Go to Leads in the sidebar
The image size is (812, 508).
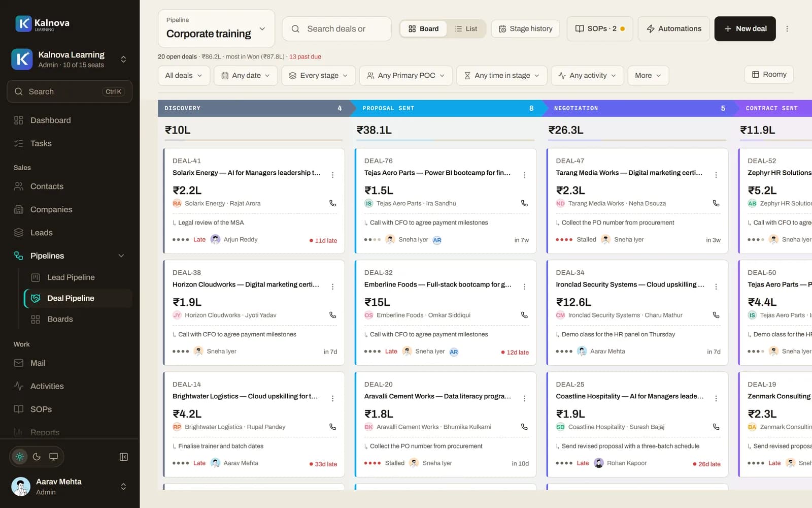pyautogui.click(x=70, y=233)
